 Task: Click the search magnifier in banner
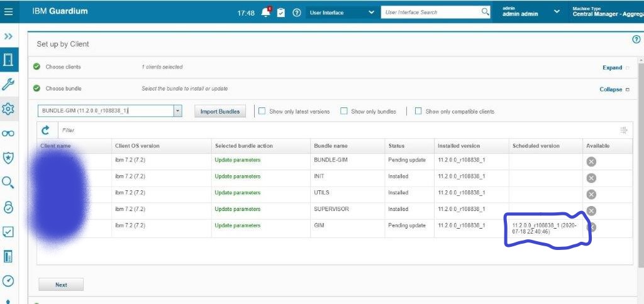[486, 11]
